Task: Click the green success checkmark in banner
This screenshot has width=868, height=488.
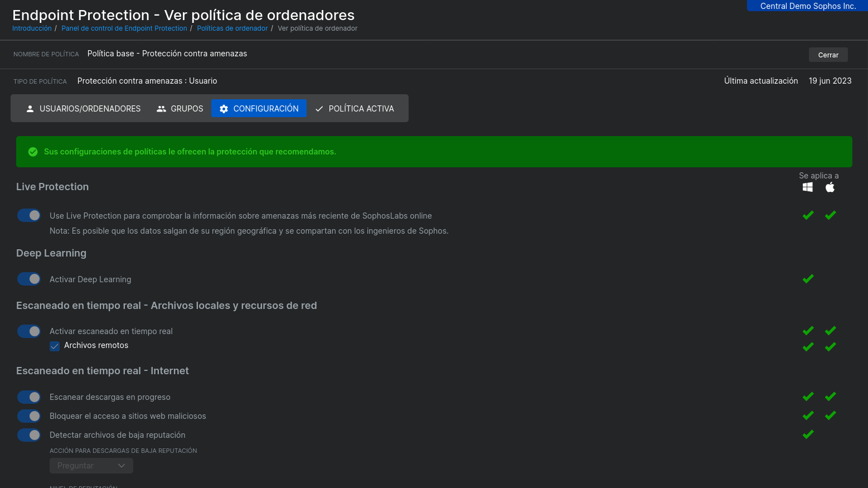Action: pyautogui.click(x=33, y=152)
